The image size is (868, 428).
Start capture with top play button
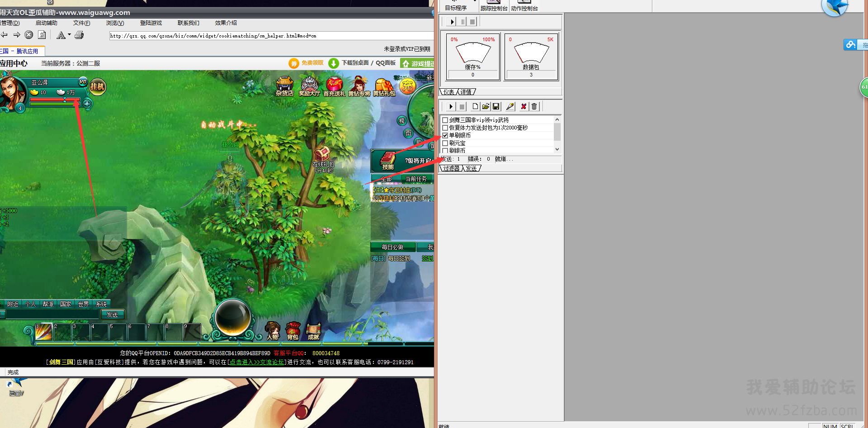pyautogui.click(x=452, y=22)
